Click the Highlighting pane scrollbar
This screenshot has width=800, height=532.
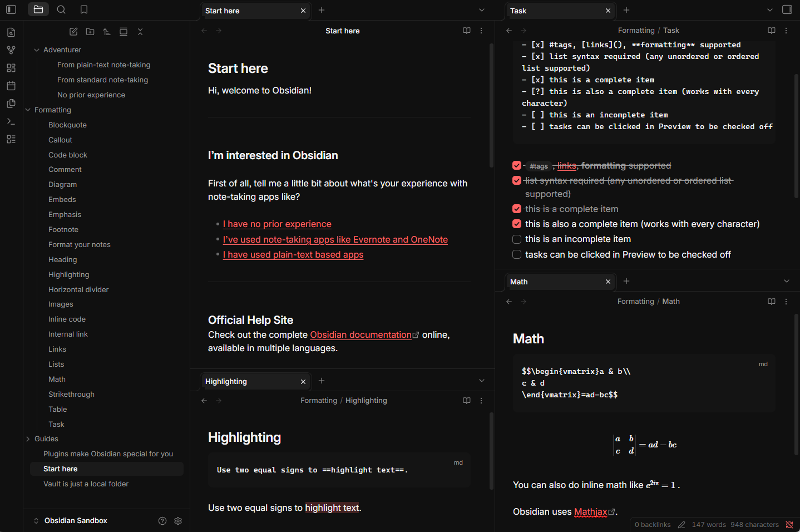[x=492, y=451]
